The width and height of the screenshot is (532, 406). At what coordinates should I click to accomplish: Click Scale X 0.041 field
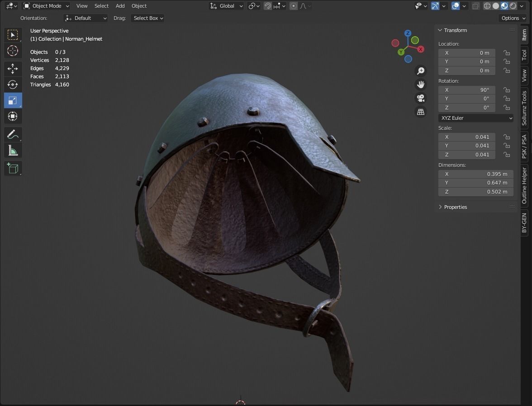click(x=466, y=137)
